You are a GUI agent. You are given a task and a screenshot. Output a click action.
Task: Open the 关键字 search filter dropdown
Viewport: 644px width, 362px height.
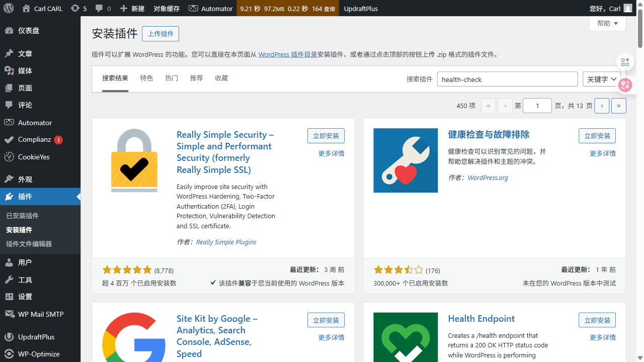pos(602,79)
